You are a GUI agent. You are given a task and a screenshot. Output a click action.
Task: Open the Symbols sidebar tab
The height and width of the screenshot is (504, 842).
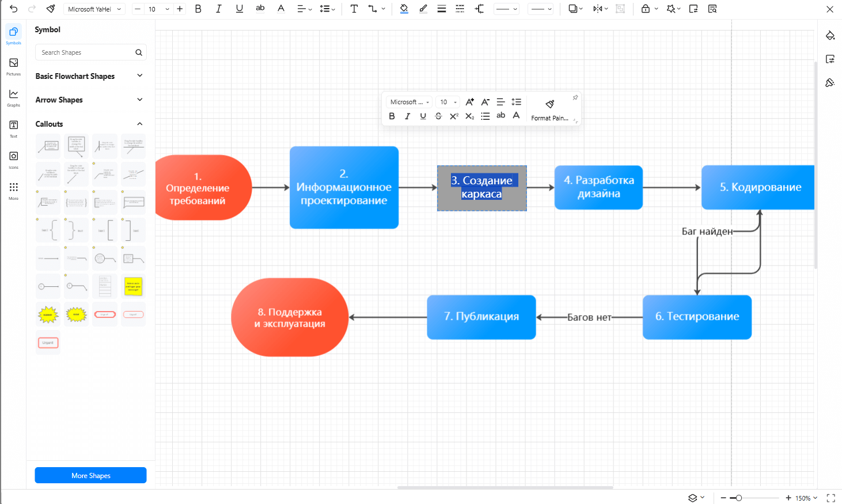(13, 35)
